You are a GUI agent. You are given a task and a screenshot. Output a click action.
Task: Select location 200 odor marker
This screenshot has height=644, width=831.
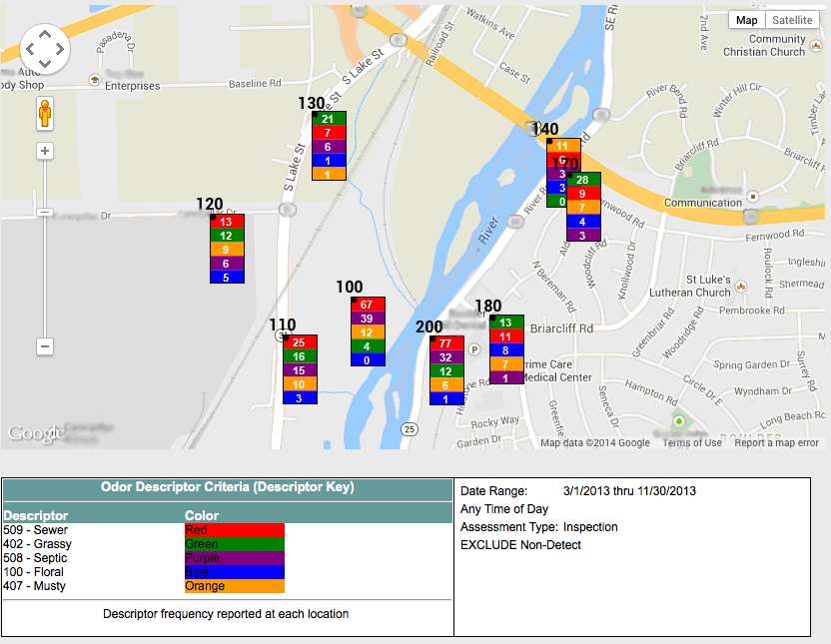pyautogui.click(x=446, y=370)
